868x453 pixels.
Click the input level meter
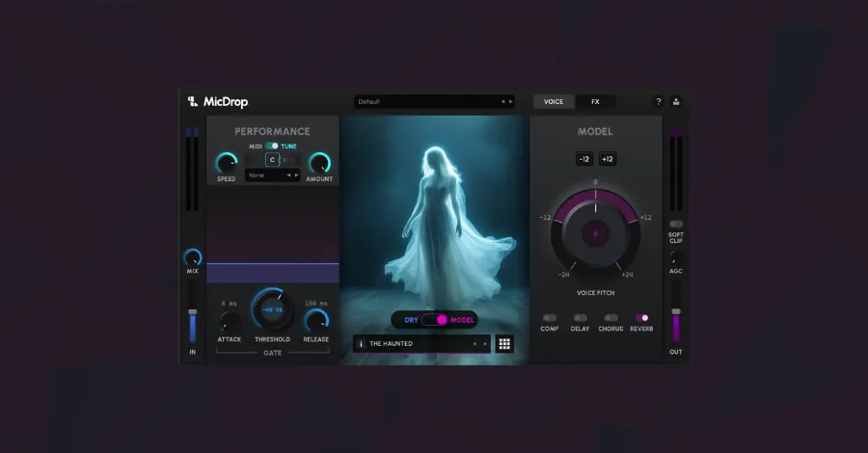click(x=192, y=169)
